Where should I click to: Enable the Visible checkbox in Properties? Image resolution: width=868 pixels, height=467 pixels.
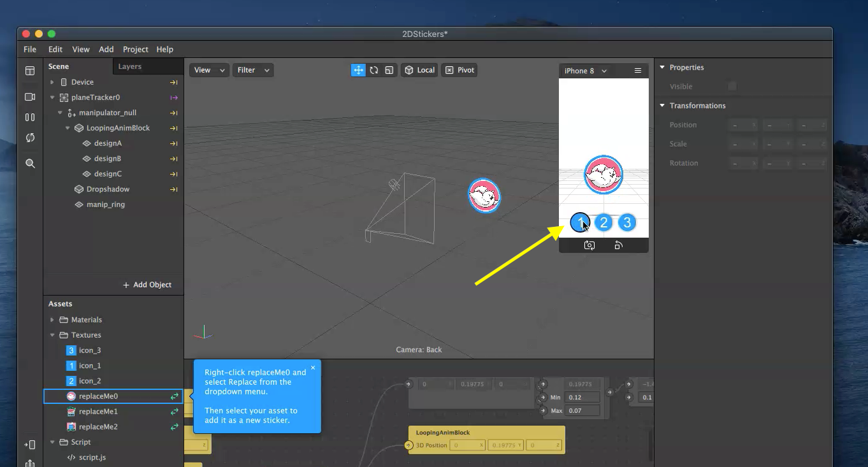732,86
